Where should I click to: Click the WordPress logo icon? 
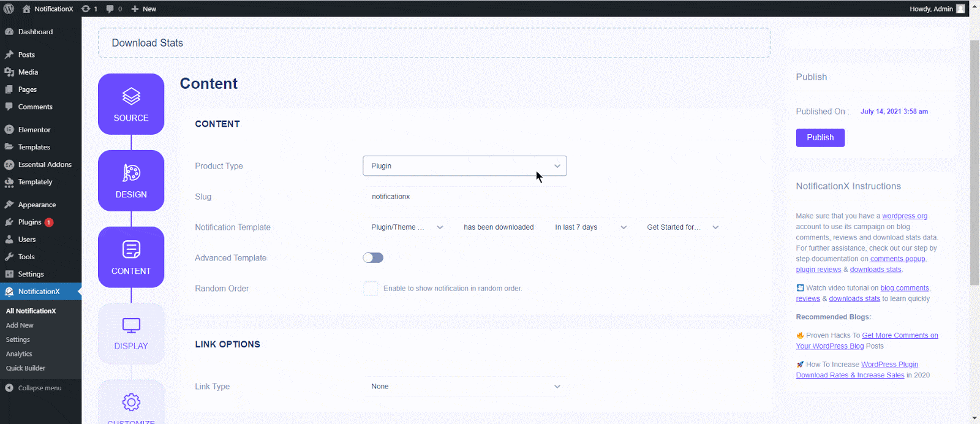9,9
